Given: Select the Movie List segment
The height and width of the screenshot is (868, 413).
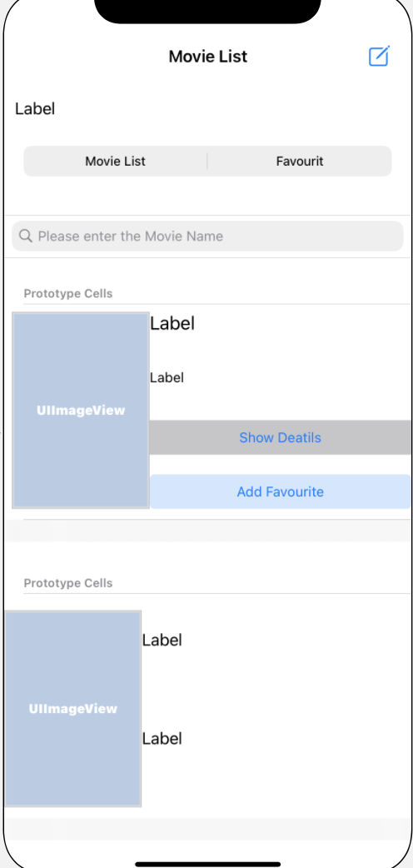Looking at the screenshot, I should coord(115,161).
